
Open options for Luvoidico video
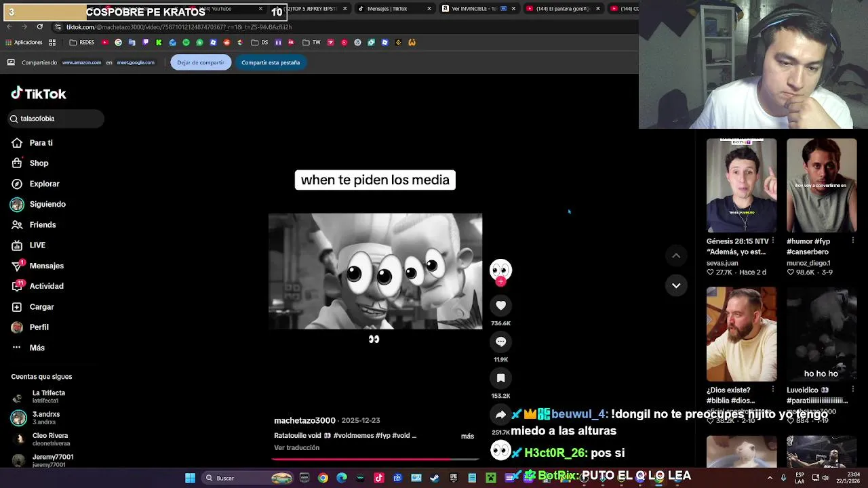coord(853,390)
